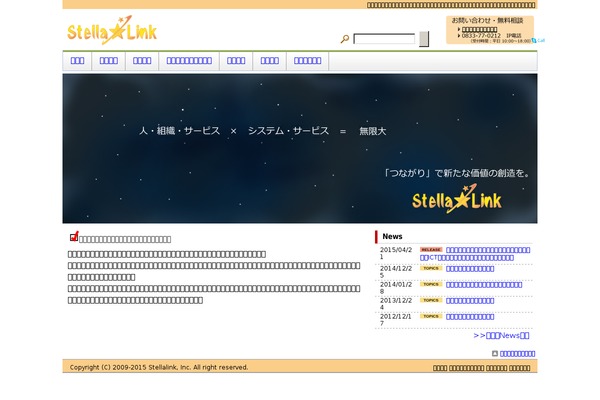Click the TOPICS badge on the 2012/12/17 row
The image size is (600, 400).
[x=431, y=316]
